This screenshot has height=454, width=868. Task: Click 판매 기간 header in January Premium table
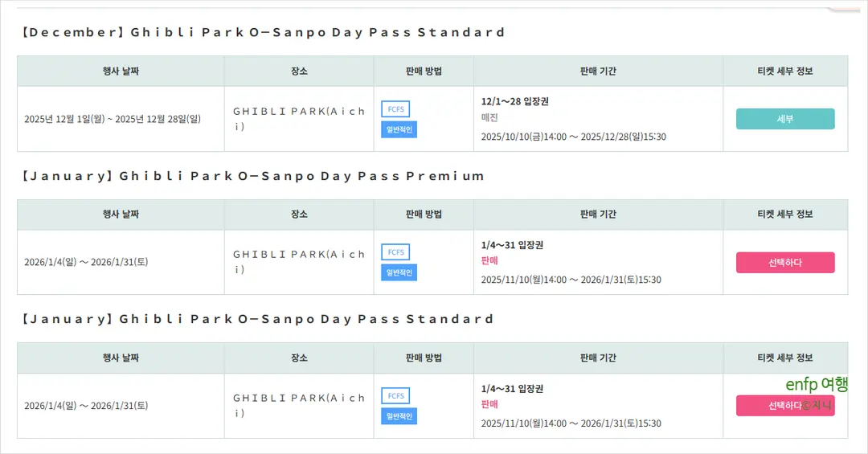(x=598, y=215)
